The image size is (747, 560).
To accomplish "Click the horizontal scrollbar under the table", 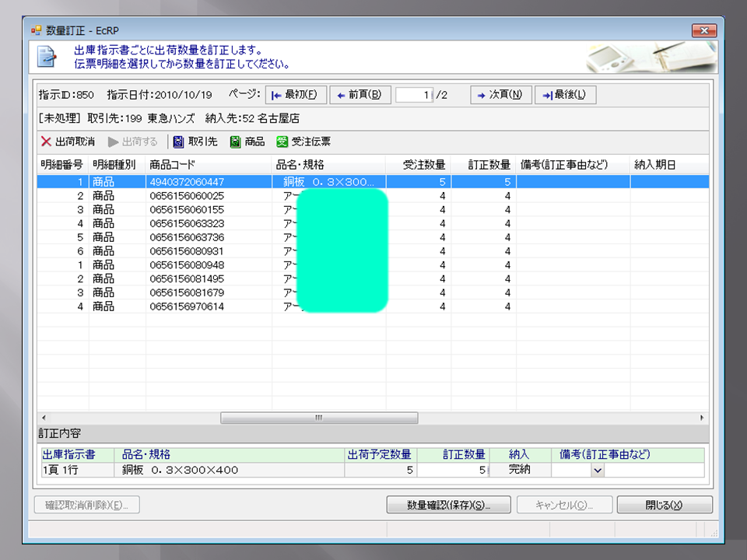I will pos(319,418).
